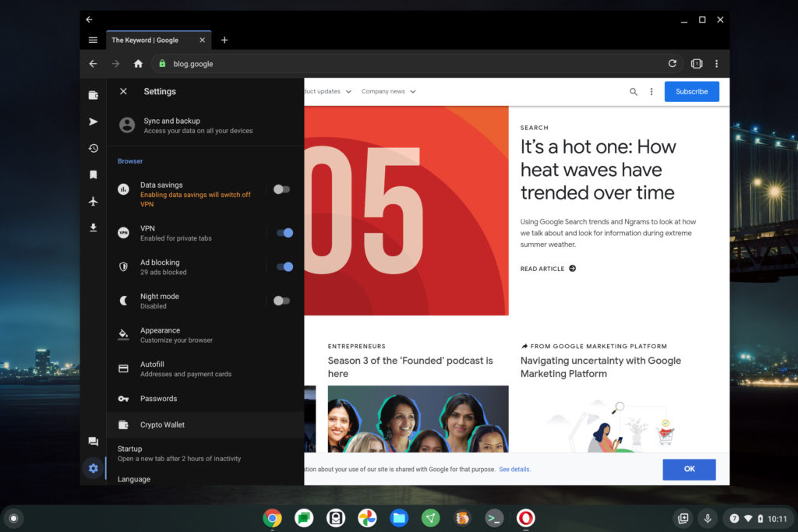Open Passwords settings

coord(205,398)
